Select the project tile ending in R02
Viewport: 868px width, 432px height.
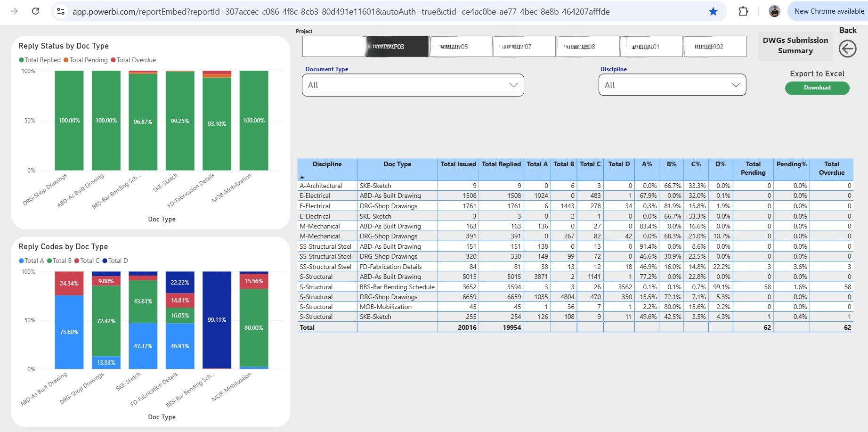coord(714,47)
